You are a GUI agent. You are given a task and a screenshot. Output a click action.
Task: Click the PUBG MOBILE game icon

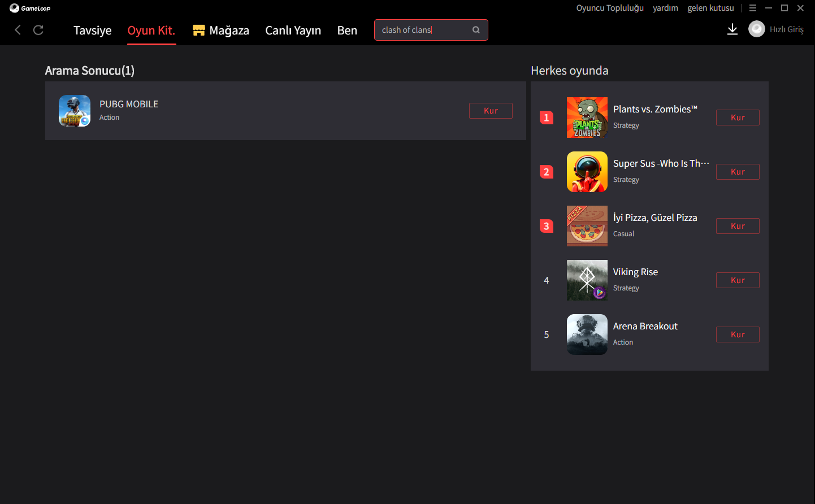click(x=75, y=111)
